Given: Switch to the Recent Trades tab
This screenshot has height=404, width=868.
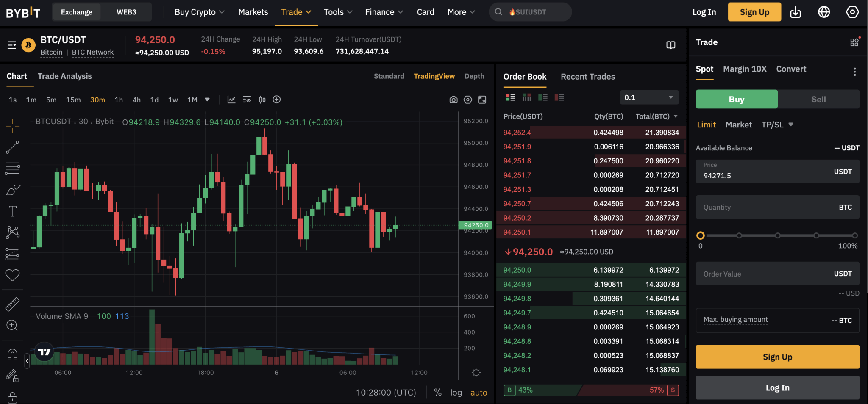Looking at the screenshot, I should (587, 77).
